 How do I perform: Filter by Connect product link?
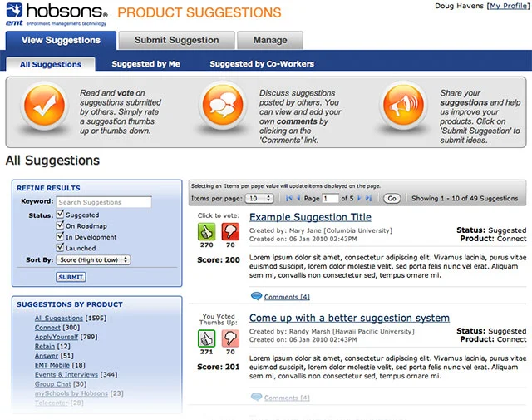tap(47, 328)
